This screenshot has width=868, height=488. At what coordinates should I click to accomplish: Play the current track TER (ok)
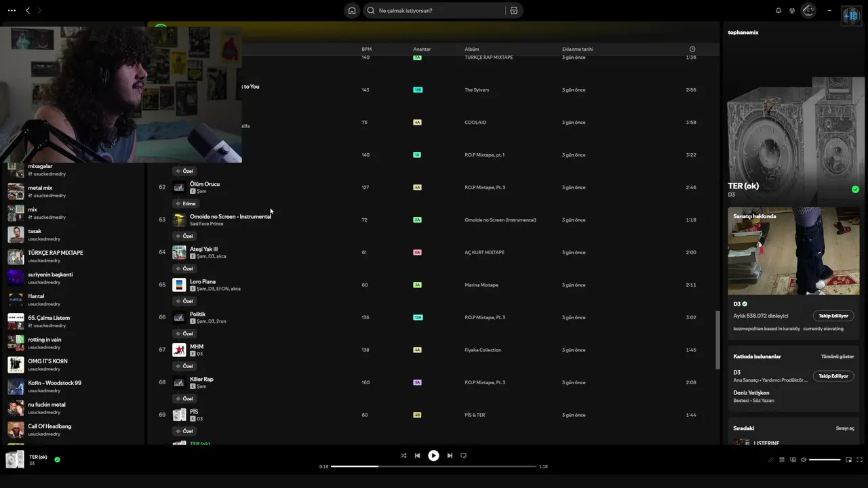[433, 455]
